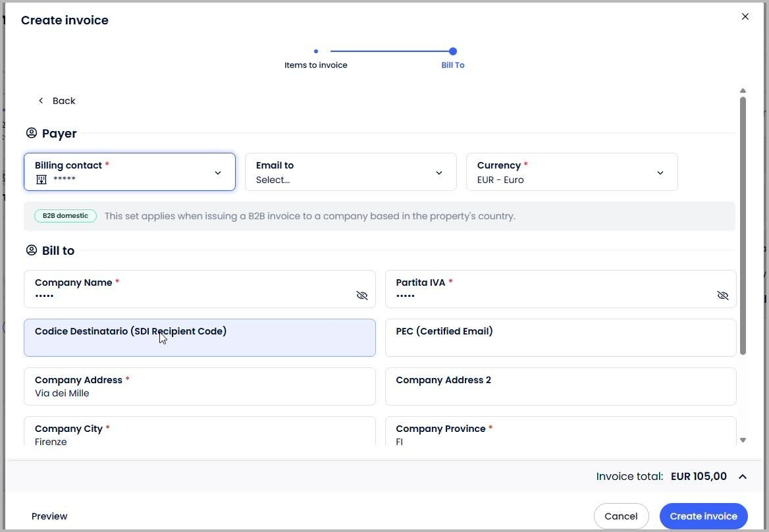This screenshot has height=532, width=769.
Task: Open the Currency dropdown
Action: point(572,172)
